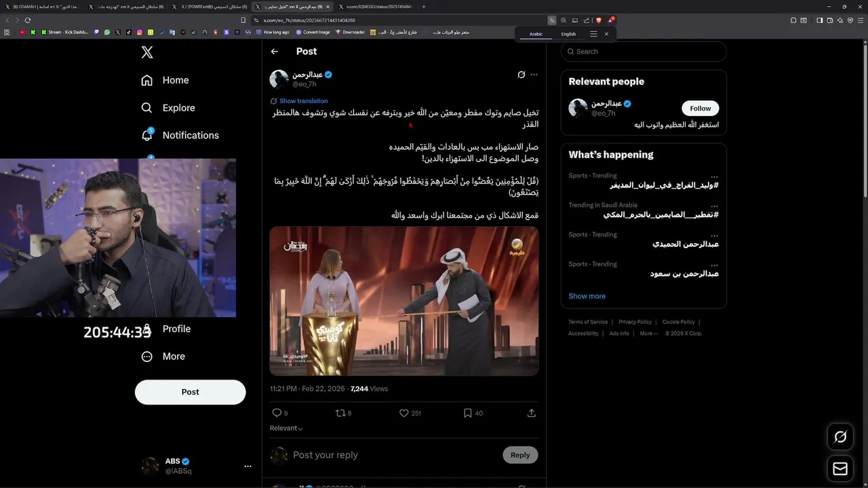This screenshot has height=488, width=868.
Task: Expand the Relevant replies sort dropdown
Action: click(x=286, y=428)
